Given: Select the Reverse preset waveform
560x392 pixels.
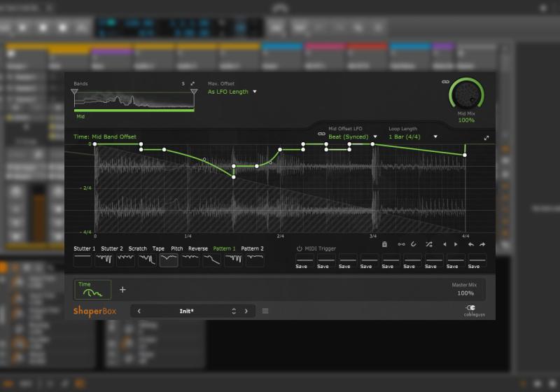Looking at the screenshot, I should 190,260.
